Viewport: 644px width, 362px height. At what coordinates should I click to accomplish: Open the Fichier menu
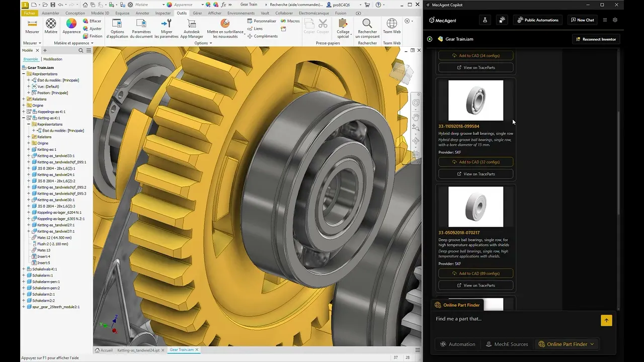tap(30, 13)
